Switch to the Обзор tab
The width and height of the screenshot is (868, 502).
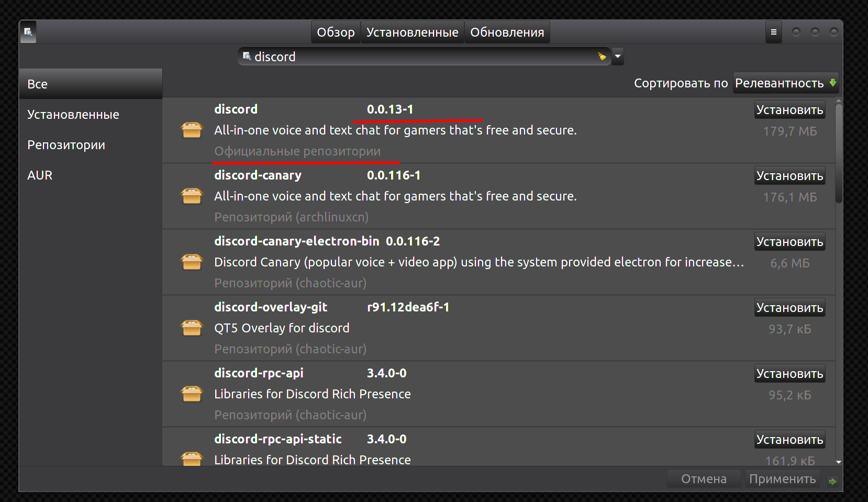tap(336, 32)
